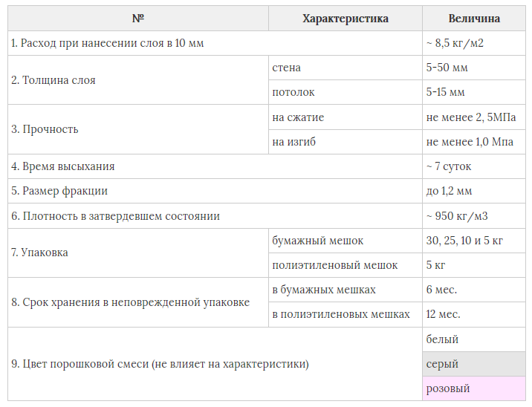Image resolution: width=532 pixels, height=407 pixels.
Task: Click the gray 'серый' color cell
Action: coord(473,364)
